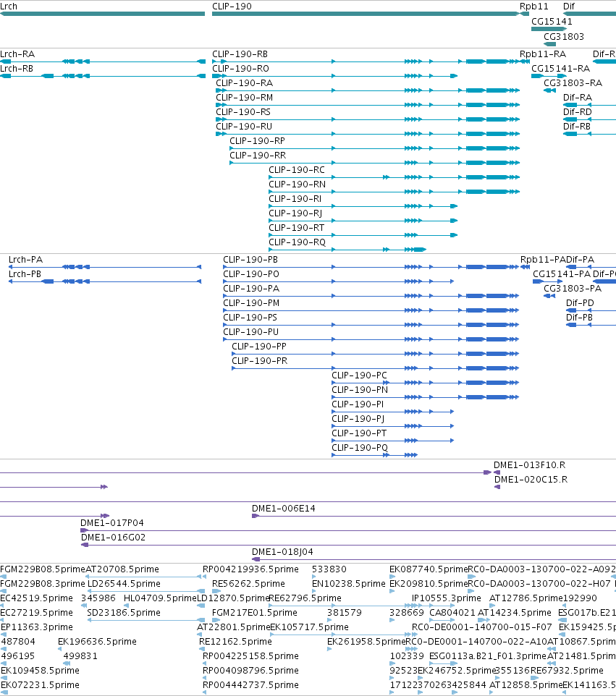
Task: Select transcript CLIP-190-RI
Action: click(x=295, y=199)
